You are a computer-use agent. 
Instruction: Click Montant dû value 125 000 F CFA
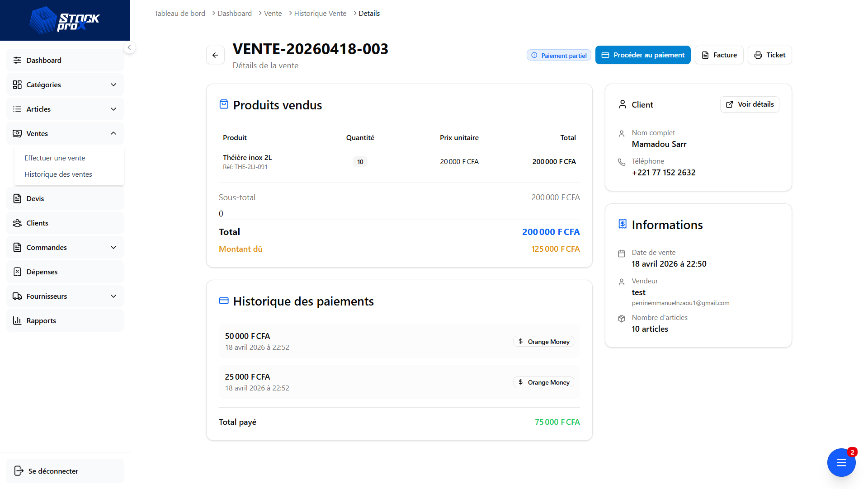(x=555, y=249)
